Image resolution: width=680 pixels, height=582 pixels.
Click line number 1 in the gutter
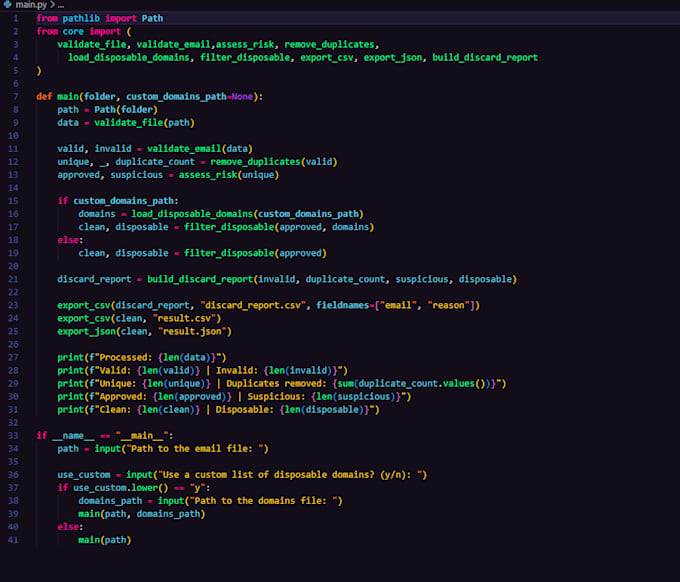(16, 19)
